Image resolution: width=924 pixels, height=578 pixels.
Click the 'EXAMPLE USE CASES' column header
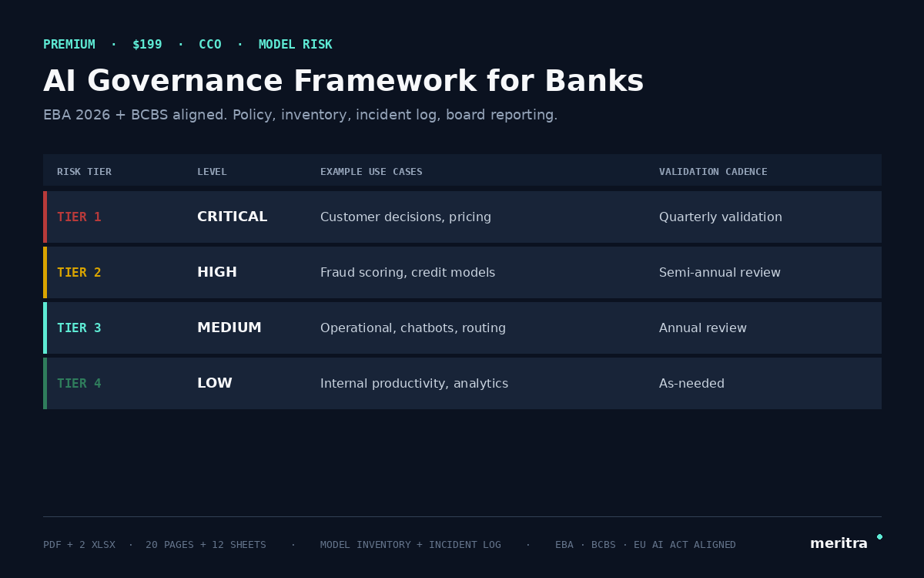click(x=371, y=172)
